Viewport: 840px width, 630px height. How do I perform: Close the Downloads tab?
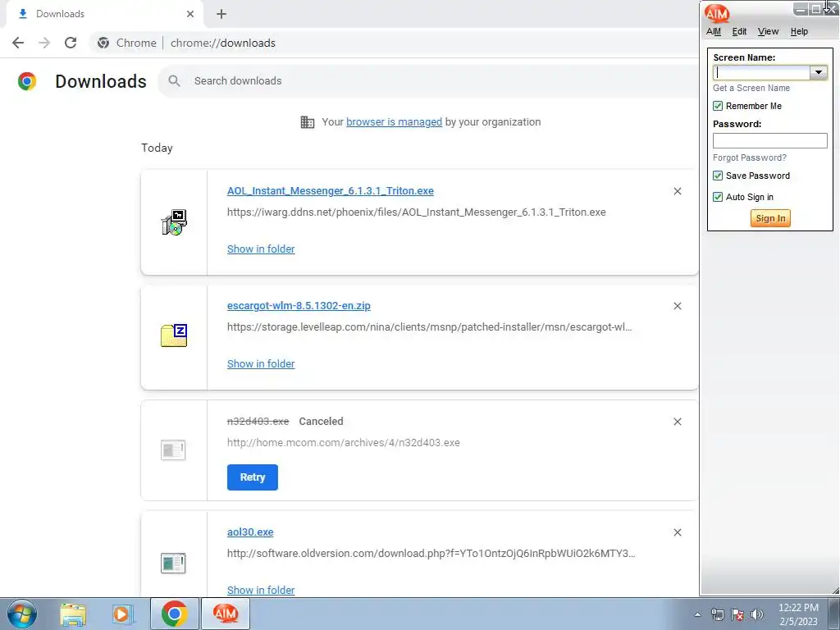click(x=190, y=14)
